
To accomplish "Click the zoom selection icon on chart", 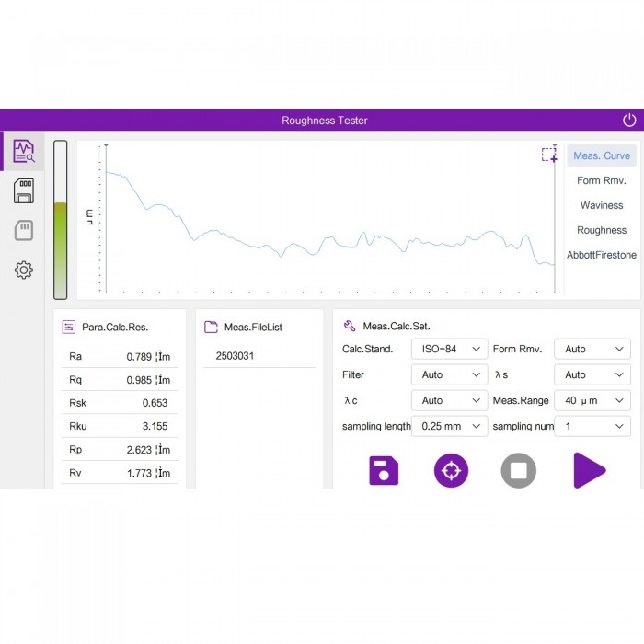I will [x=549, y=155].
